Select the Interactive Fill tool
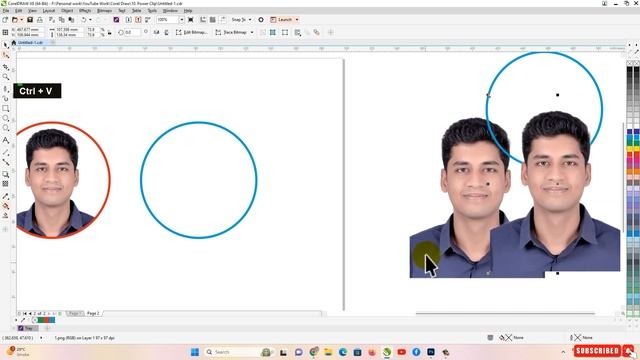This screenshot has height=360, width=640. coord(6,206)
